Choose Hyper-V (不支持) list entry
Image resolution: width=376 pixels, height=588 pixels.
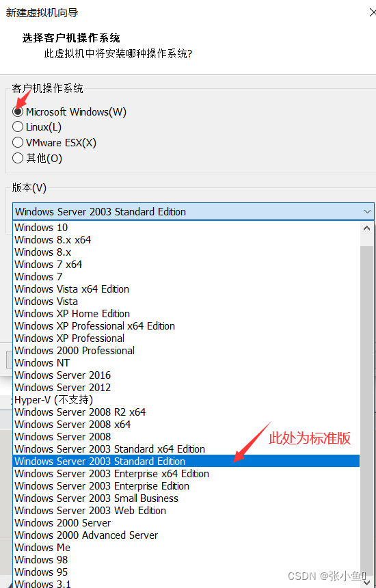(187, 400)
